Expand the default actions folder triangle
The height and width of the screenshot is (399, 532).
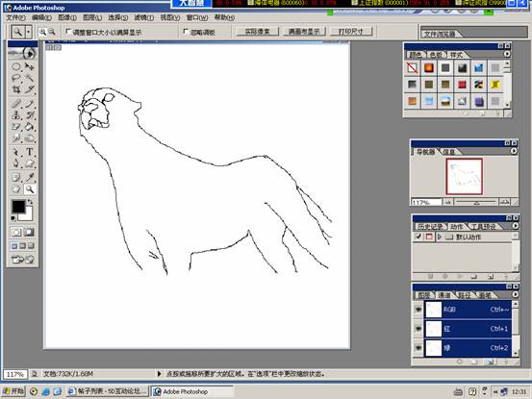coord(440,237)
